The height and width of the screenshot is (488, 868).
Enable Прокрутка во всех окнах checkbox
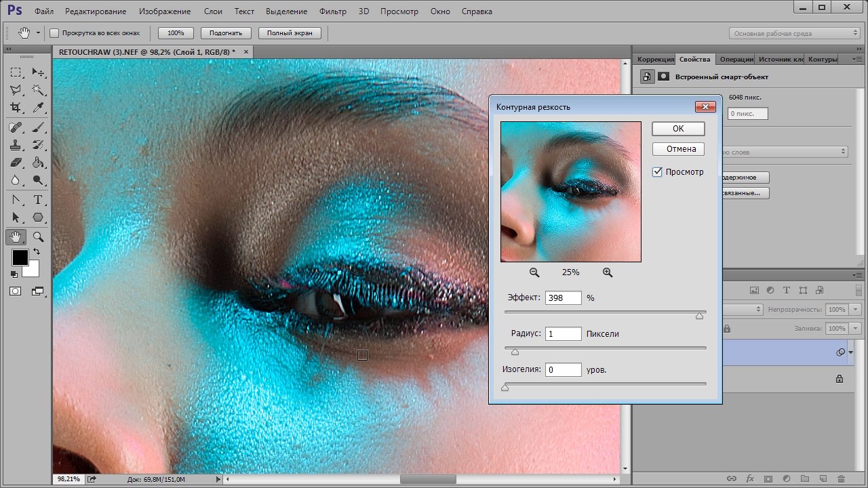point(54,33)
